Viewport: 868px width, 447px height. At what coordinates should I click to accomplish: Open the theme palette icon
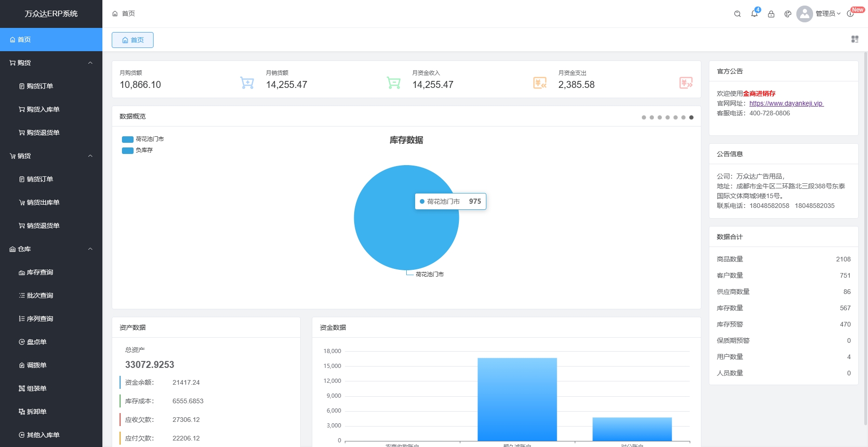click(x=788, y=14)
